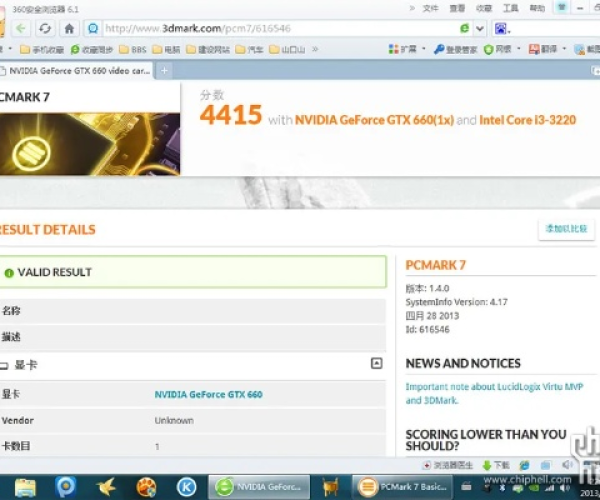Open the Intel Core i3-3220 link
Image resolution: width=600 pixels, height=500 pixels.
(x=527, y=120)
